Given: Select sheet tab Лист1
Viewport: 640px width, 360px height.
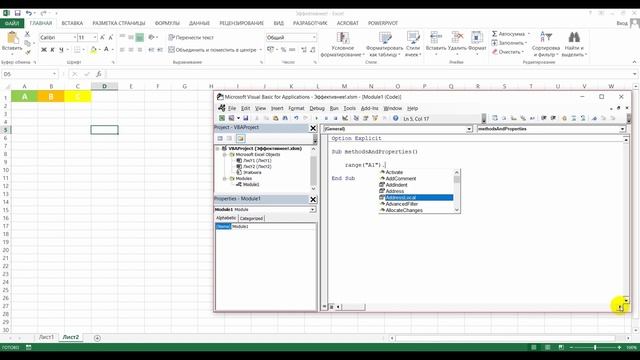Looking at the screenshot, I should click(46, 337).
